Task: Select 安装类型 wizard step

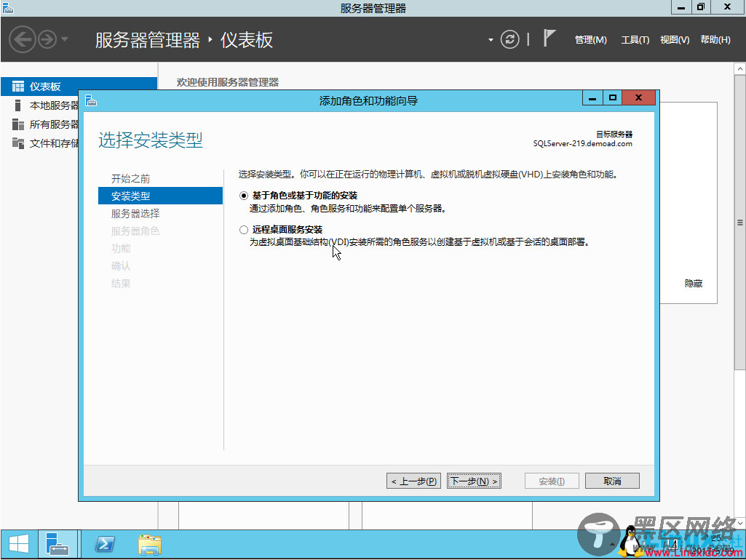Action: click(x=160, y=196)
